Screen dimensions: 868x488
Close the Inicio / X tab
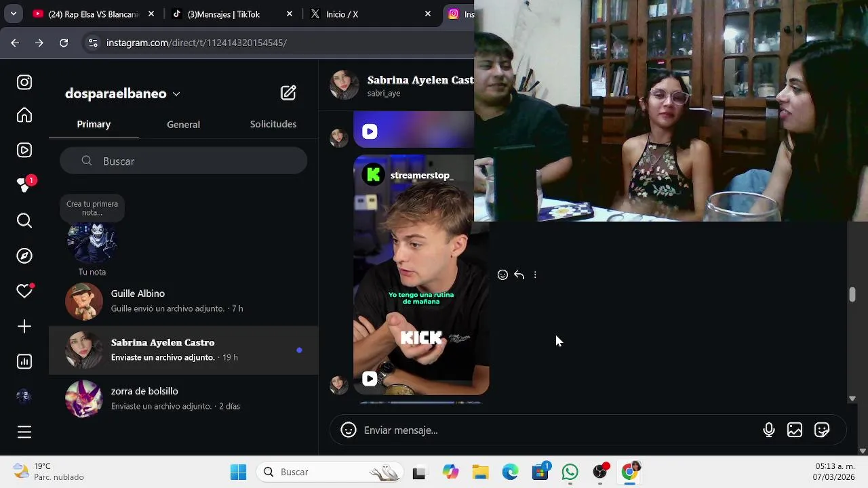coord(428,14)
